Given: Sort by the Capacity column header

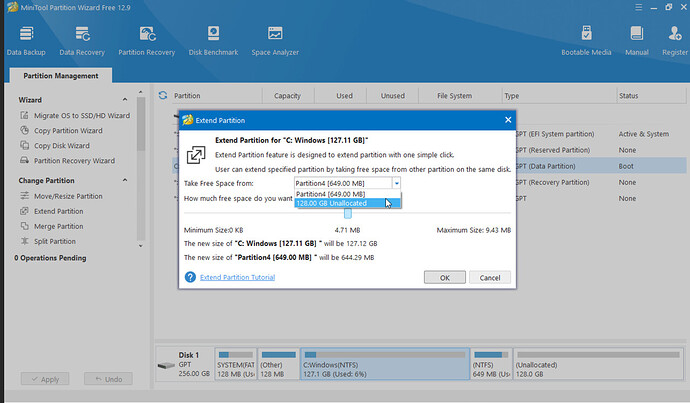Looking at the screenshot, I should coord(288,95).
